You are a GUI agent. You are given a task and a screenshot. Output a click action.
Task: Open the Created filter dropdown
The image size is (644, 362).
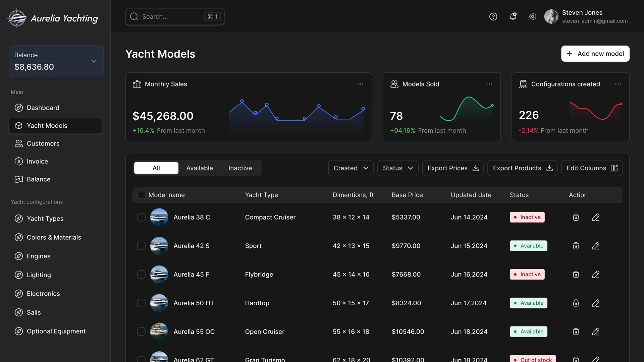point(351,168)
